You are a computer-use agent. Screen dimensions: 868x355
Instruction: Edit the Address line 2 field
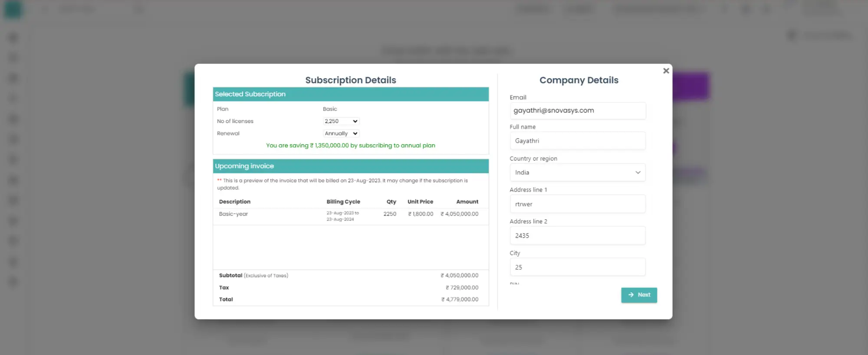(577, 236)
